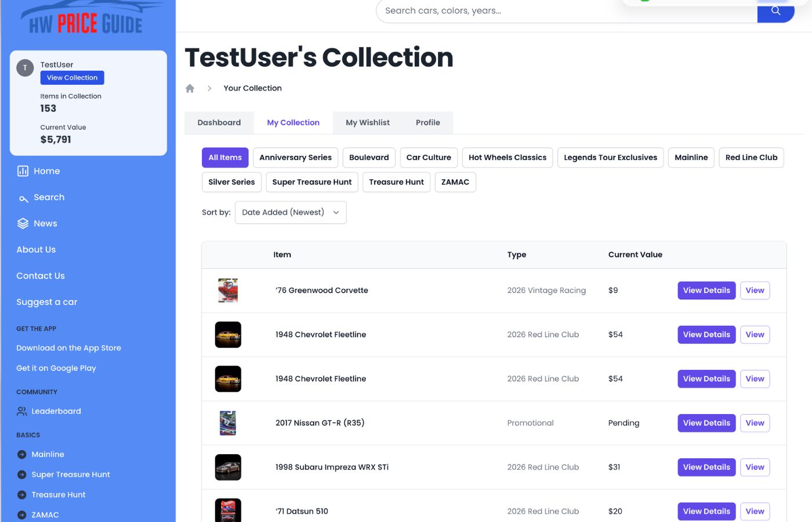Click the arrow icon beside sidebar Treasure Hunt
Viewport: 812px width, 522px height.
coord(22,495)
